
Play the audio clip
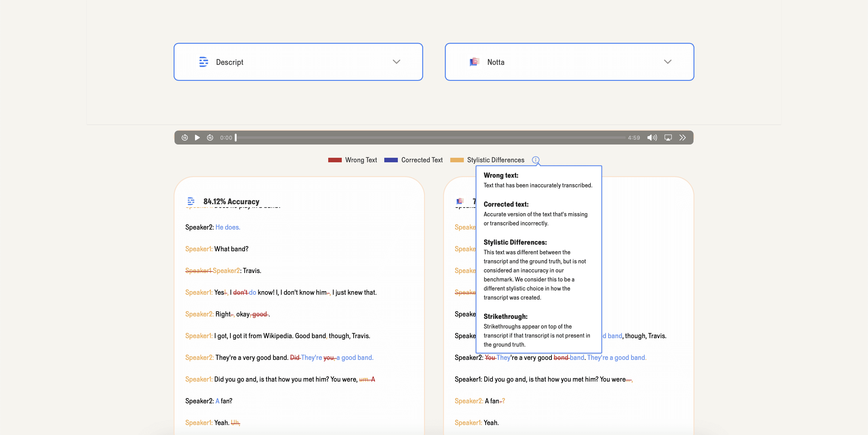click(x=197, y=138)
